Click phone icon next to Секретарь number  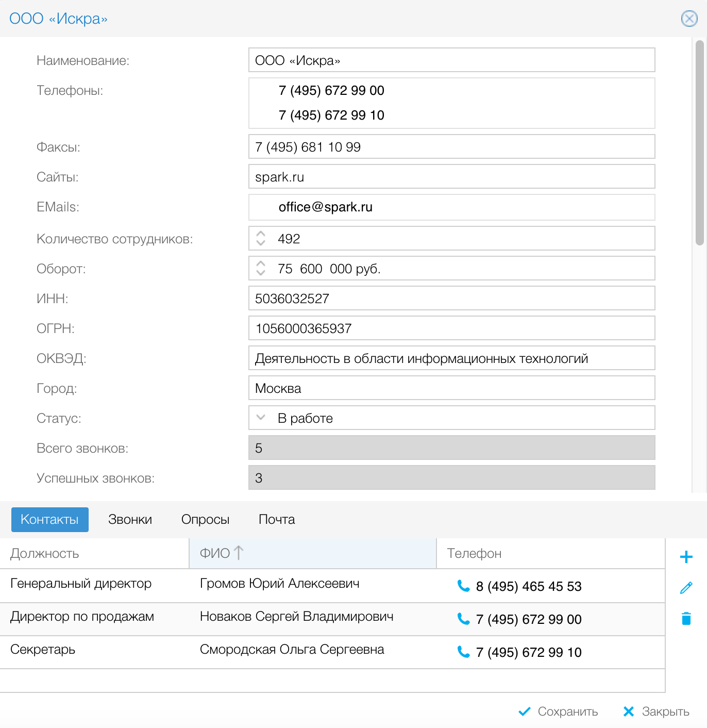pyautogui.click(x=463, y=652)
